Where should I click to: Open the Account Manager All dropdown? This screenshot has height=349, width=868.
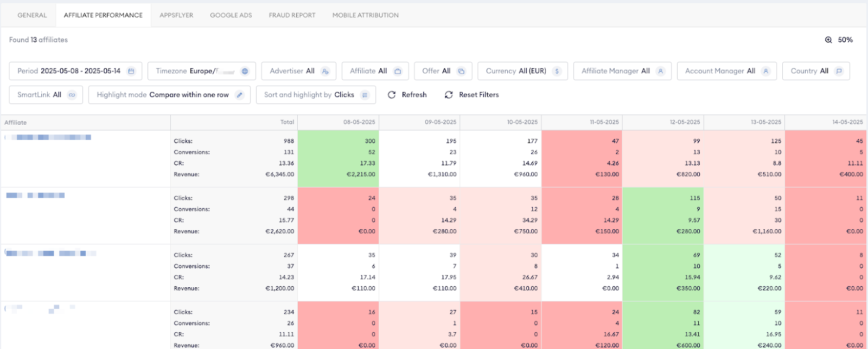tap(726, 71)
